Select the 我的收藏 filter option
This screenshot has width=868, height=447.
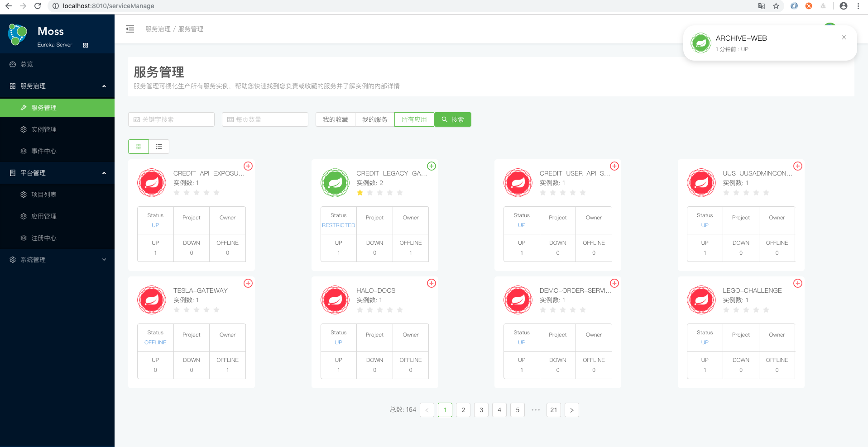click(x=336, y=119)
